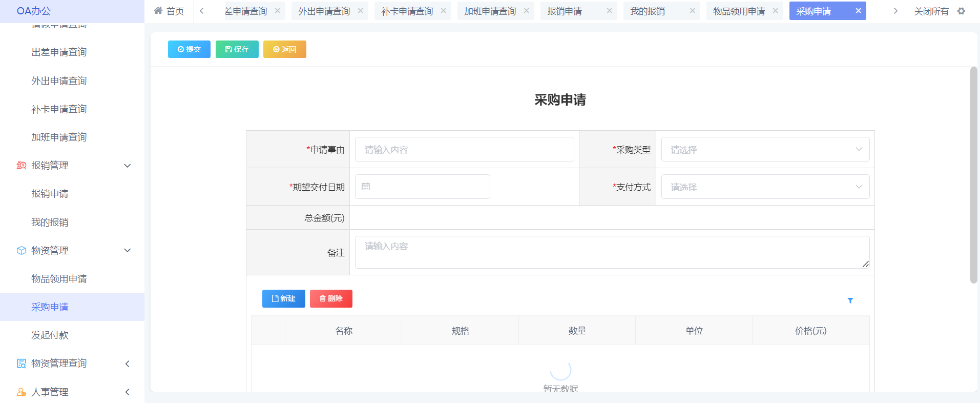
Task: Click the red 删除 button
Action: pos(331,298)
